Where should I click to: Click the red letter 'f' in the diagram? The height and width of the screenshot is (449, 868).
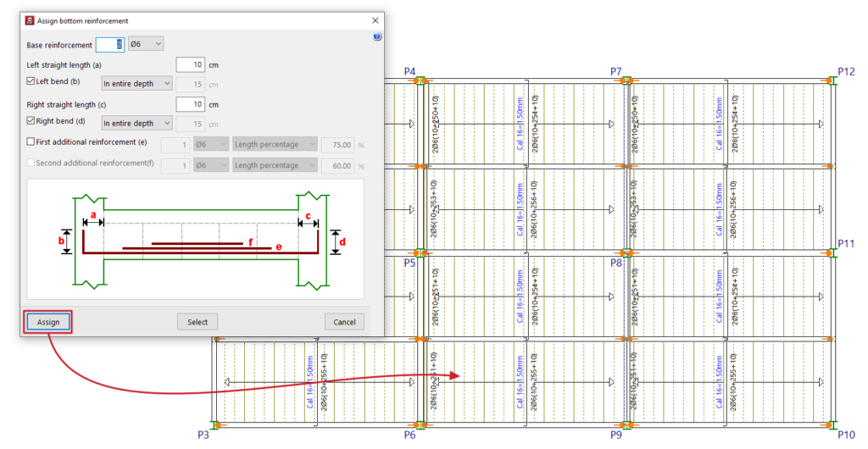[x=251, y=242]
